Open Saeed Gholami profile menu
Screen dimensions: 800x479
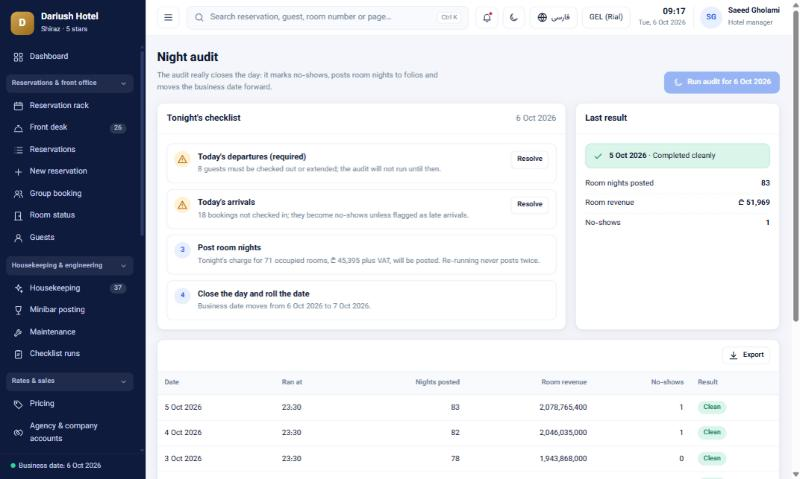coord(740,17)
